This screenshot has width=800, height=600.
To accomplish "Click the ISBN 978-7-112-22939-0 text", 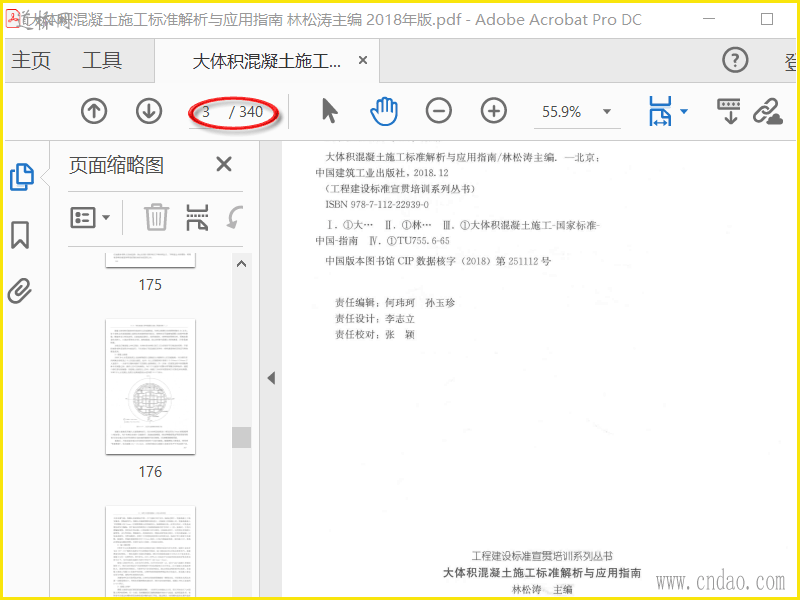I will [x=377, y=205].
